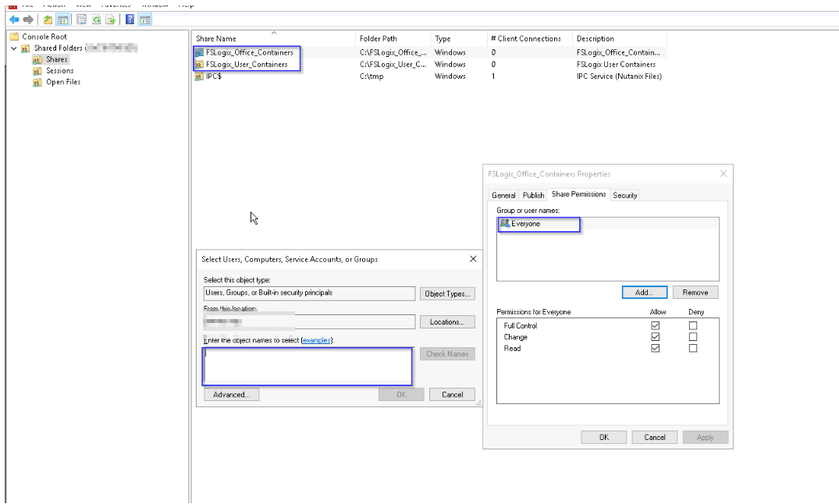Select the Shares node in the tree
Viewport: 839px width, 504px height.
pyautogui.click(x=56, y=59)
